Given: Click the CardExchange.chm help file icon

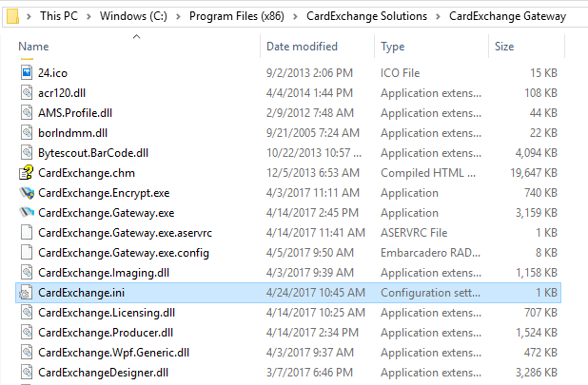Looking at the screenshot, I should tap(27, 173).
